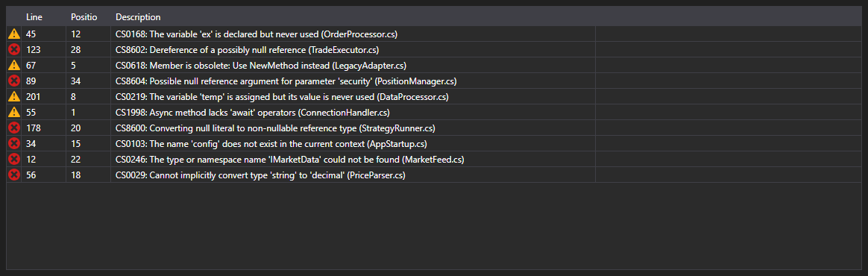Select the LegacyAdapter.cs obsolete member description
Image resolution: width=868 pixels, height=276 pixels.
coord(261,66)
